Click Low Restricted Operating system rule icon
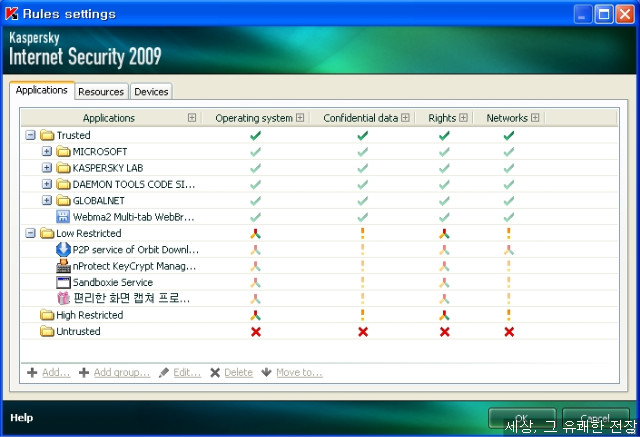Viewport: 640px width, 437px height. [256, 234]
